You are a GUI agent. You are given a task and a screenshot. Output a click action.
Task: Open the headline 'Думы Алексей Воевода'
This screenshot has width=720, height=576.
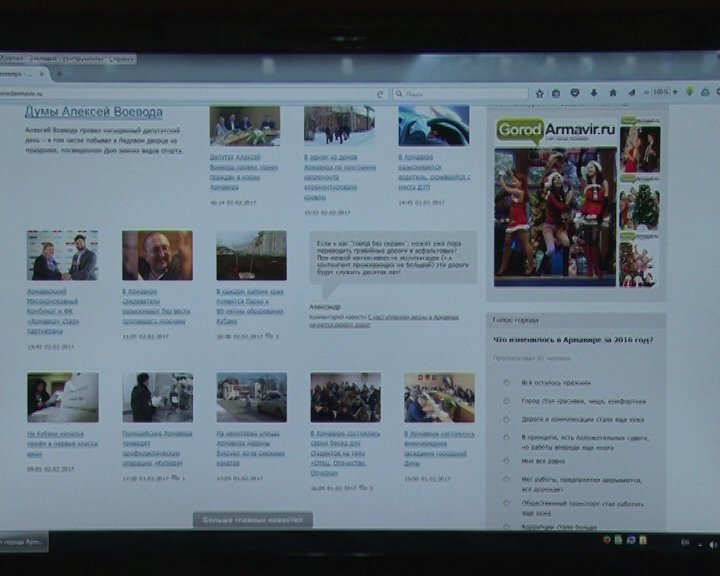click(93, 112)
